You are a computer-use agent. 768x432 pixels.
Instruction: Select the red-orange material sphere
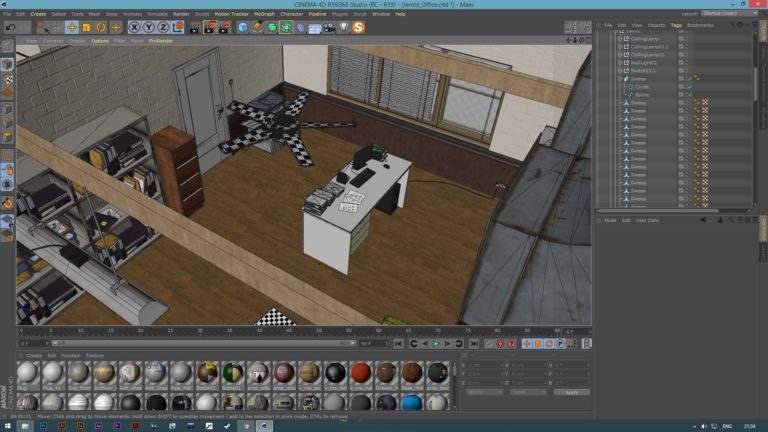[x=360, y=373]
